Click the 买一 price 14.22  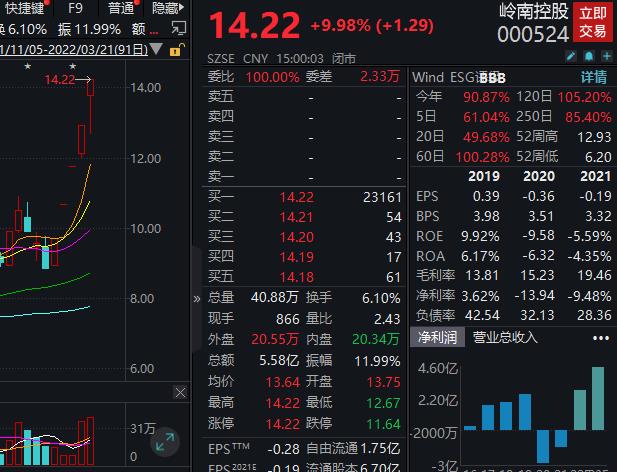[x=296, y=197]
